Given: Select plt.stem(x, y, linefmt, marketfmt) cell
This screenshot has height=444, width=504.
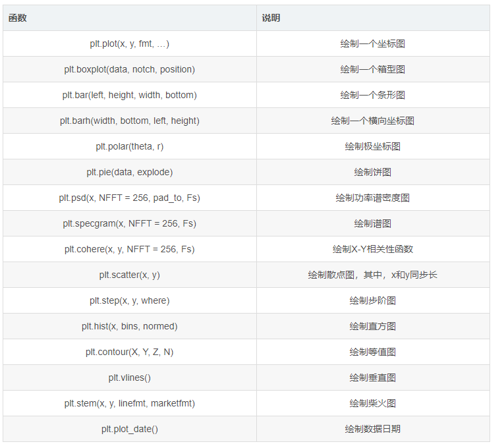Looking at the screenshot, I should [x=130, y=404].
